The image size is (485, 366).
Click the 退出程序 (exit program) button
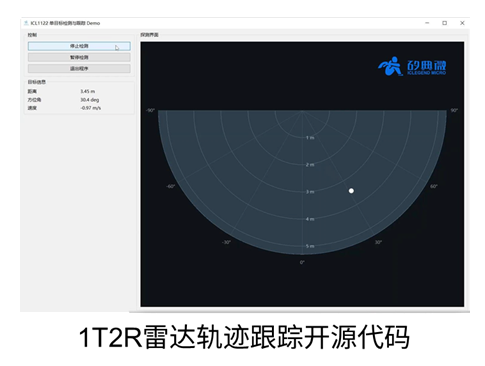tap(79, 69)
